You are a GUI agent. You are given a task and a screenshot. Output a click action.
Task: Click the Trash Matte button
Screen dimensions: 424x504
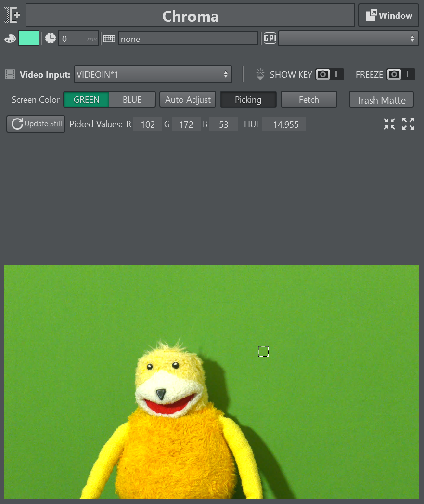(381, 100)
